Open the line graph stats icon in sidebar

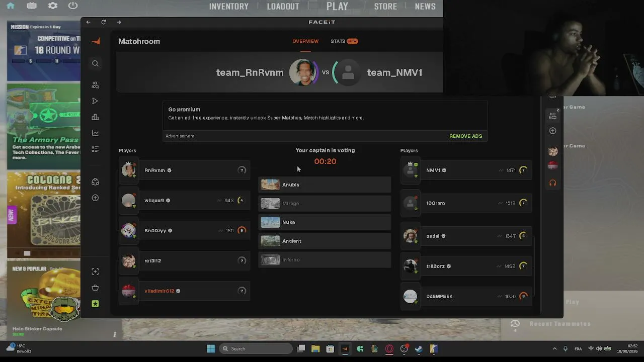click(95, 133)
